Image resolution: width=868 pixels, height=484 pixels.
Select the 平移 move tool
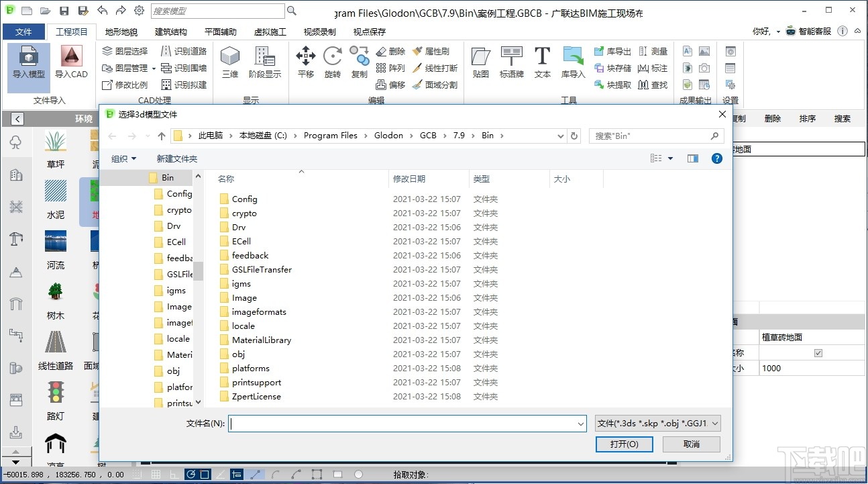[x=306, y=62]
